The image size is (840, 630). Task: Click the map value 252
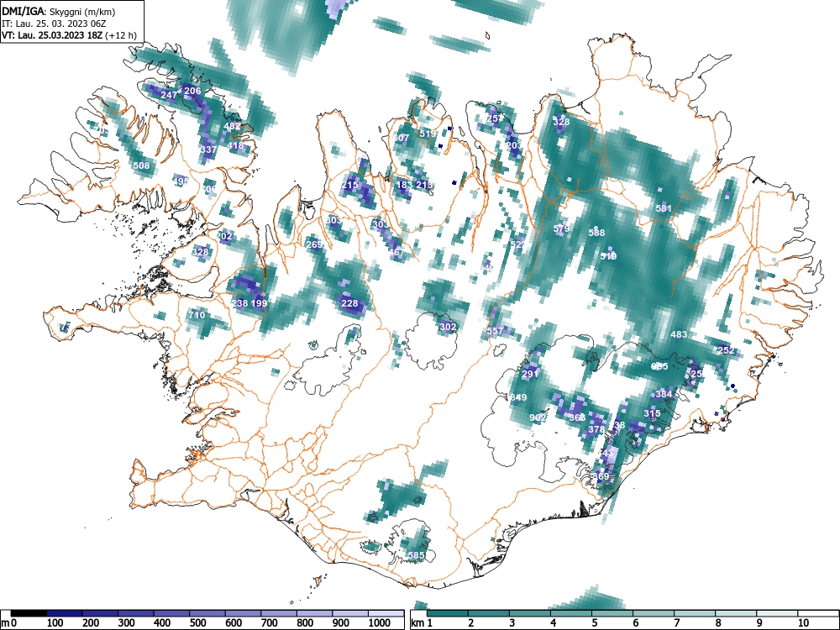click(726, 350)
